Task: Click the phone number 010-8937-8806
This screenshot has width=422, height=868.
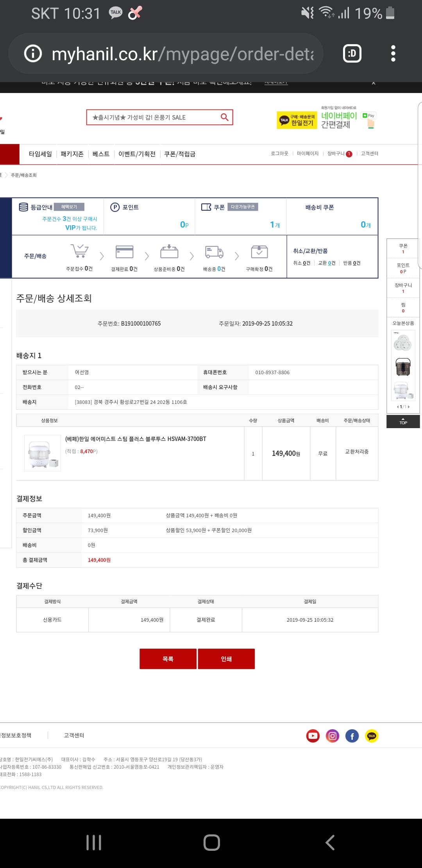Action: coord(272,373)
